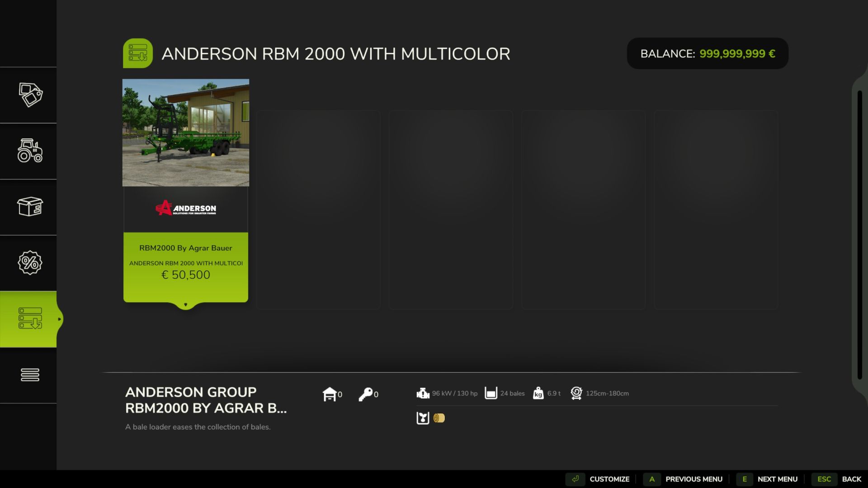Click the engine power spec icon
The image size is (868, 488).
(x=422, y=393)
